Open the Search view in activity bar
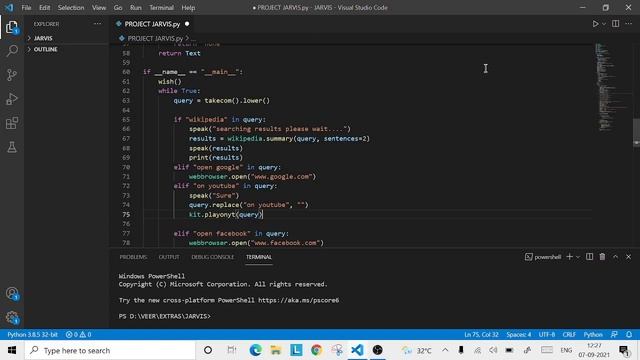640x360 pixels. (x=12, y=51)
